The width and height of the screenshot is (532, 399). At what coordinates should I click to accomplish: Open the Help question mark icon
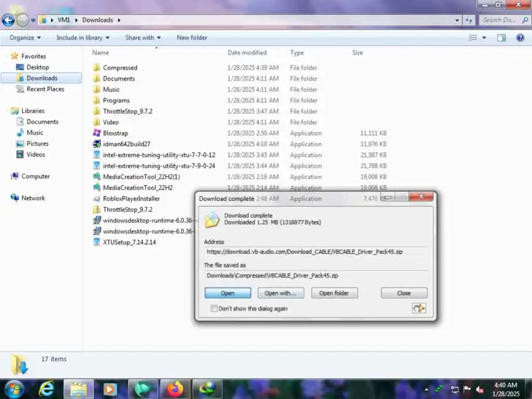520,37
